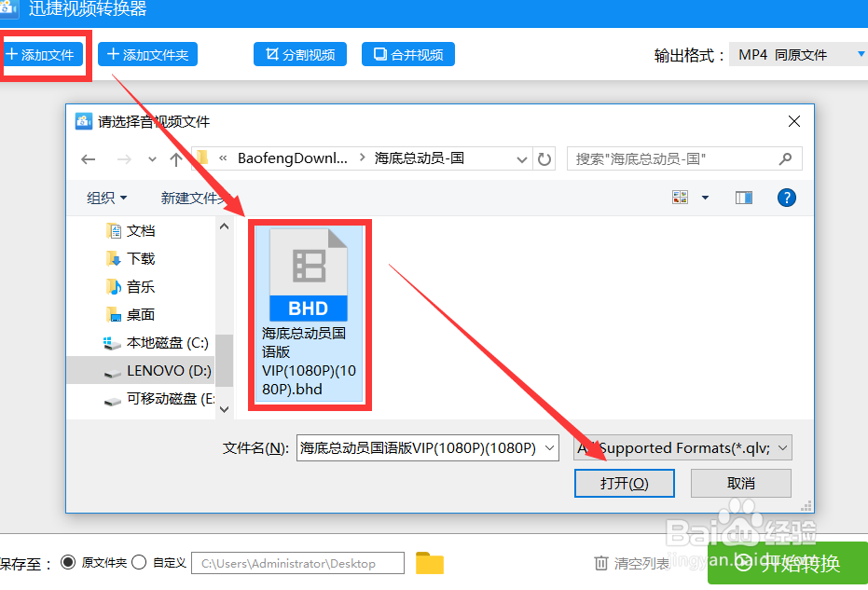Change the view layout icon

coord(681,197)
